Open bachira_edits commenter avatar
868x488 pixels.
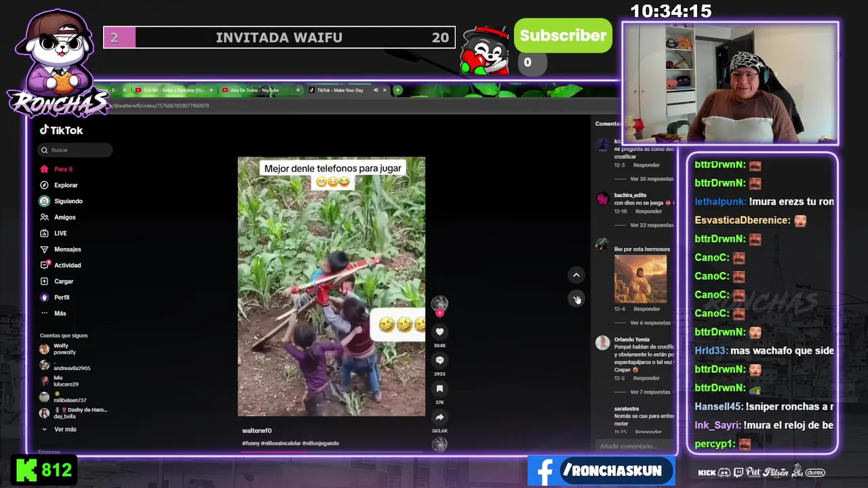tap(602, 199)
